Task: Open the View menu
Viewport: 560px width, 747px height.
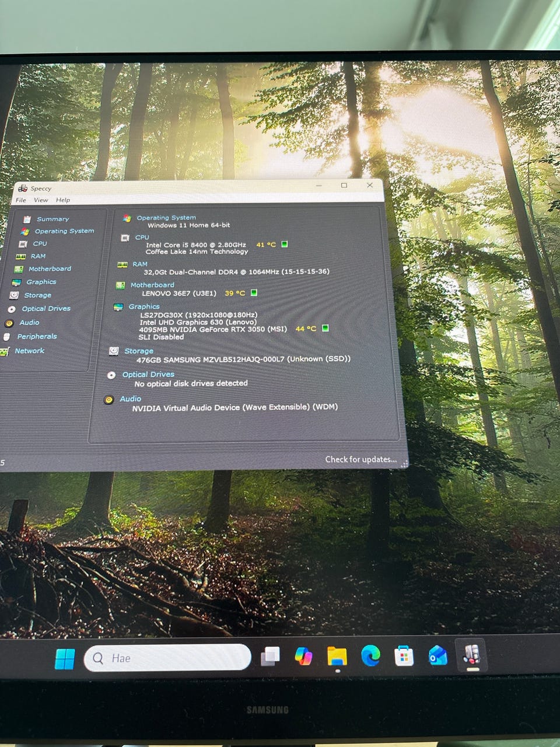Action: click(41, 200)
